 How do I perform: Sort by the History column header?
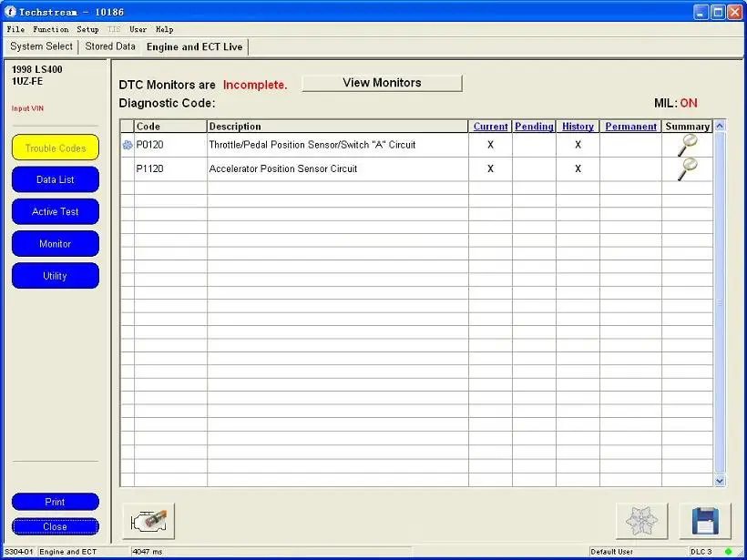[x=578, y=127]
